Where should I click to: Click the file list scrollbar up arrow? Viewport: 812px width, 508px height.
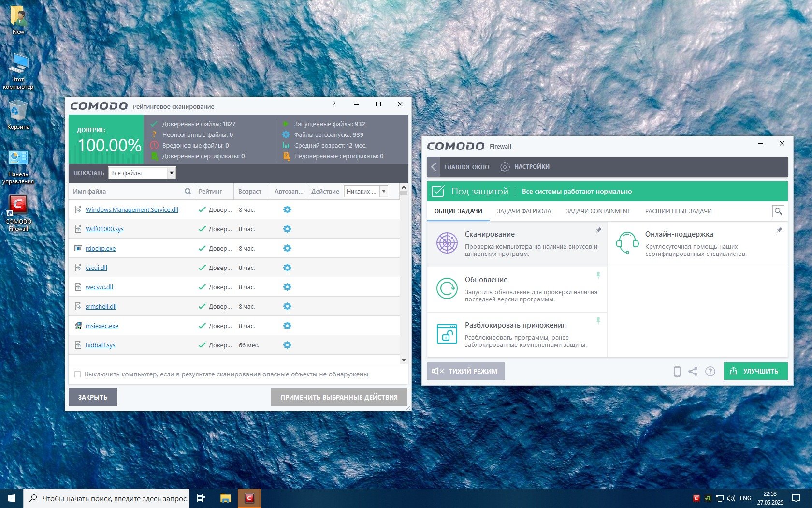click(x=404, y=187)
